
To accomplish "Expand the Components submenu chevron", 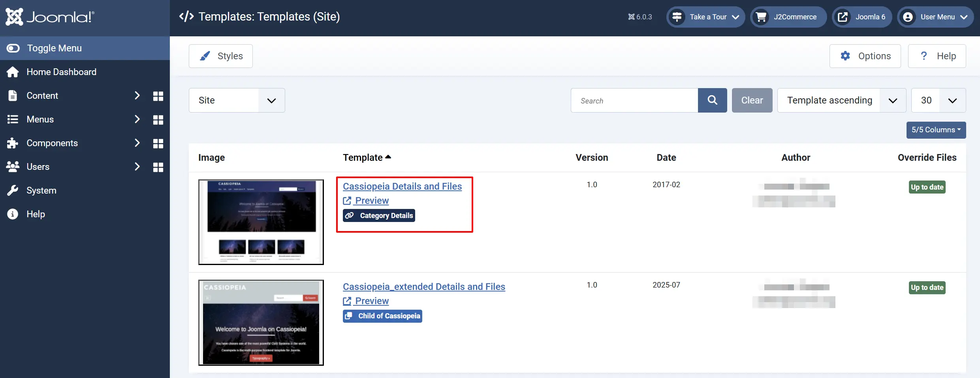I will click(x=137, y=143).
